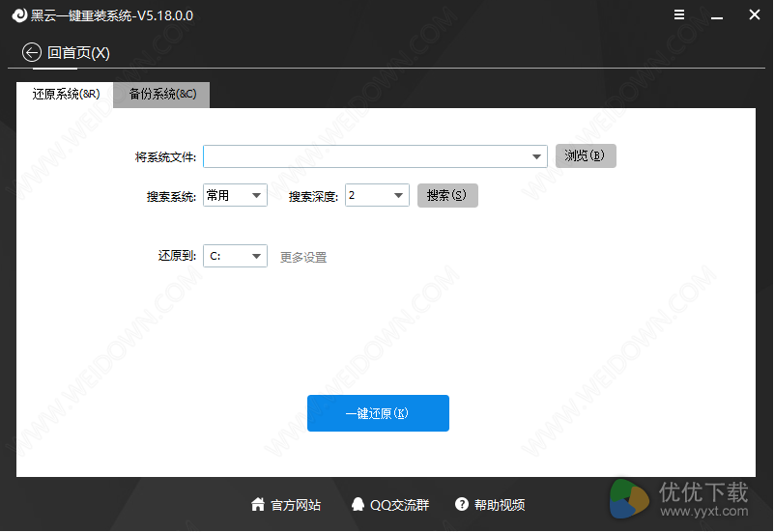Open the 搜索系统 常用 dropdown
The width and height of the screenshot is (774, 532).
click(235, 195)
